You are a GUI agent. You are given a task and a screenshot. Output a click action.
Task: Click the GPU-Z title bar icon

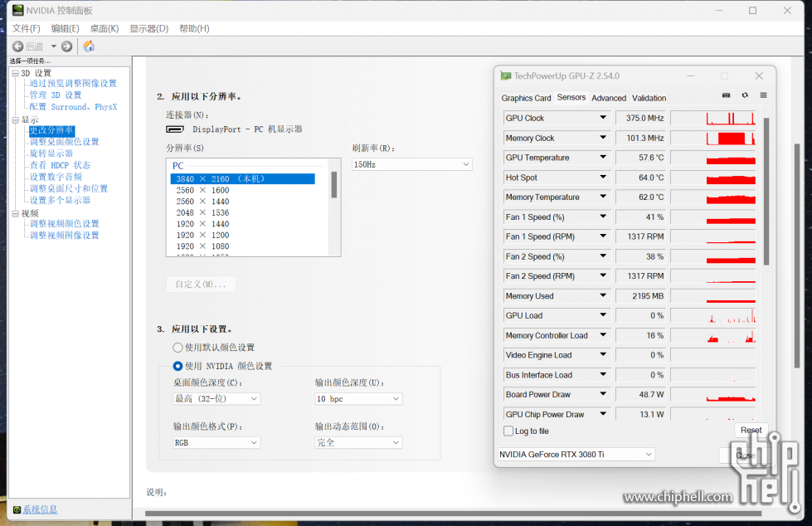(505, 75)
